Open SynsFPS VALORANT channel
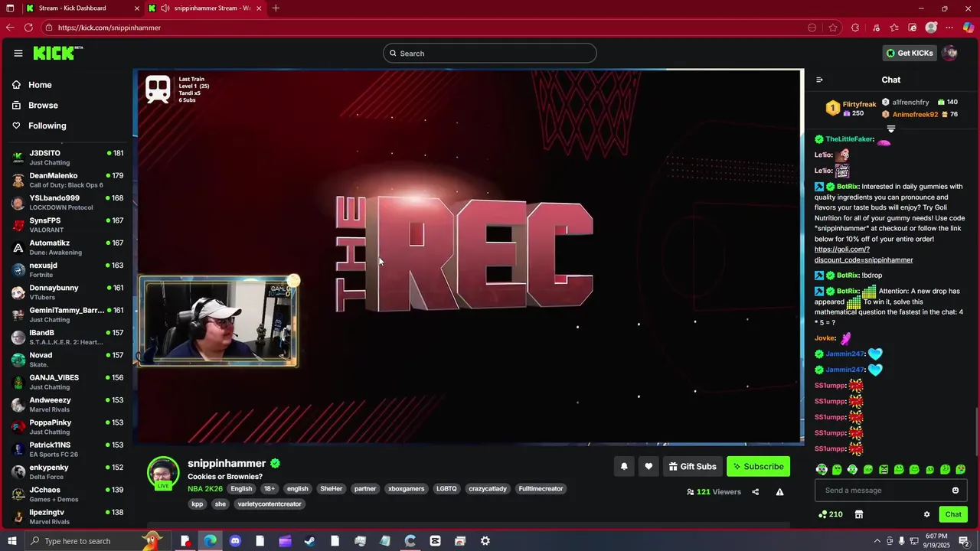This screenshot has width=980, height=551. pos(67,225)
